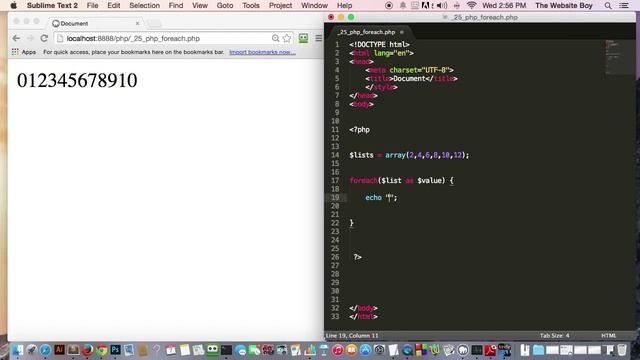Click the Wi-Fi status icon
Image resolution: width=640 pixels, height=360 pixels.
pos(471,5)
